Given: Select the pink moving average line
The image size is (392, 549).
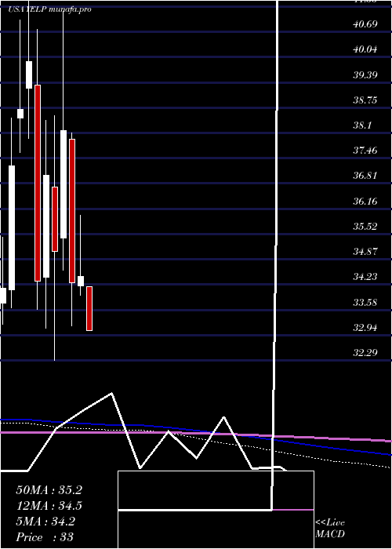Looking at the screenshot, I should [x=196, y=434].
